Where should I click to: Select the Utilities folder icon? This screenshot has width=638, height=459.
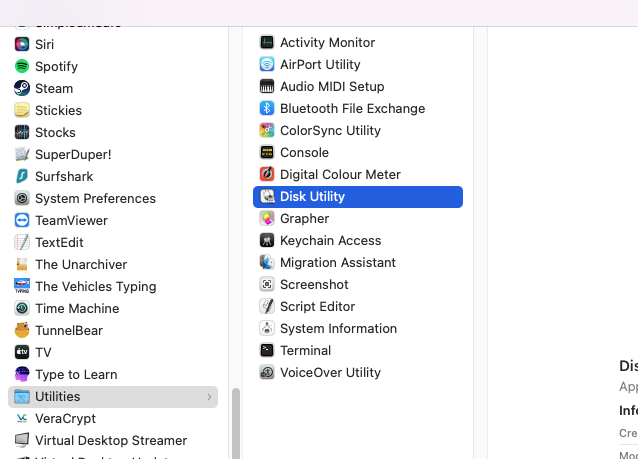click(x=22, y=396)
